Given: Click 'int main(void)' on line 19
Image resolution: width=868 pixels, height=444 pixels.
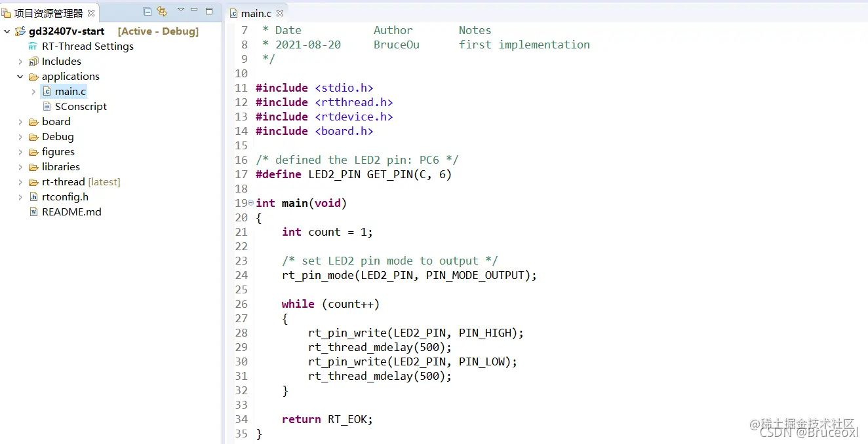Looking at the screenshot, I should [301, 203].
